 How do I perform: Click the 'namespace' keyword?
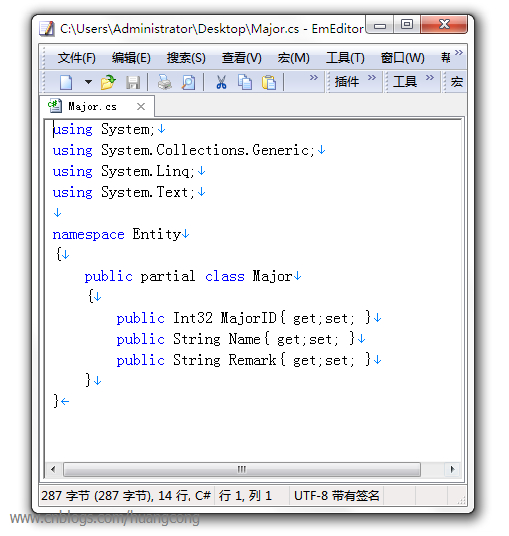pyautogui.click(x=89, y=234)
